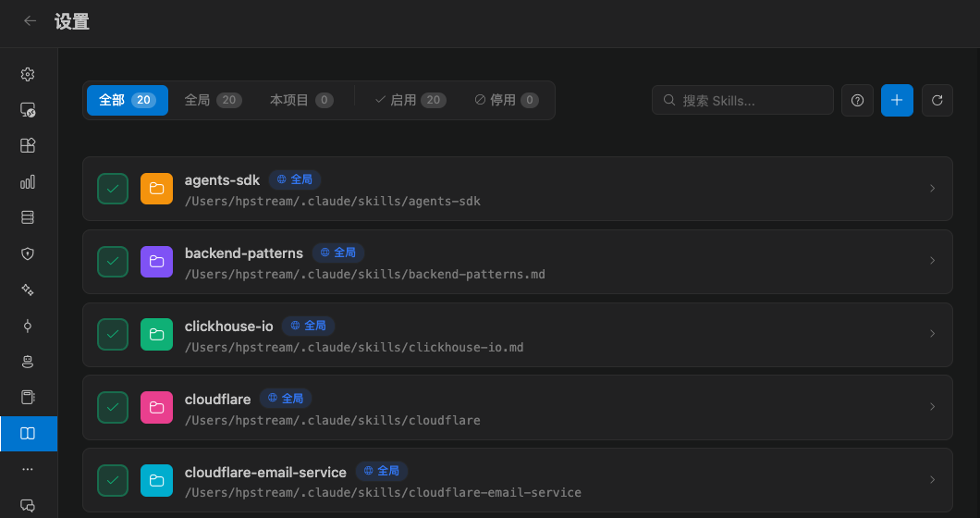Image resolution: width=980 pixels, height=518 pixels.
Task: Open the server stack icon in sidebar
Action: 28,217
